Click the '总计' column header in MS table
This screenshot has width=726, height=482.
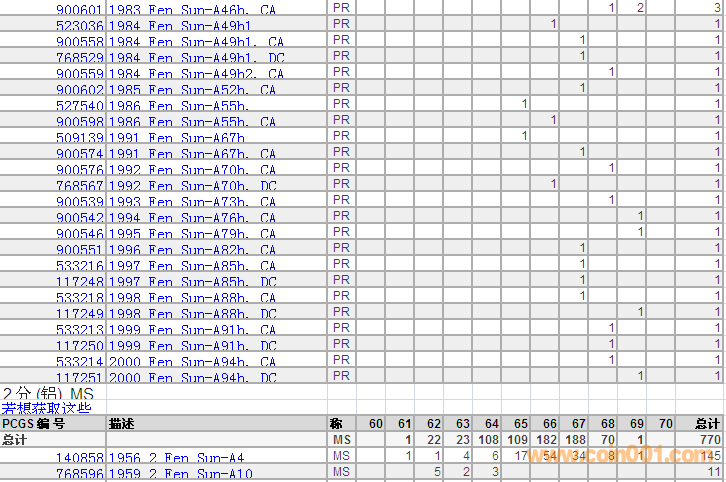[x=707, y=424]
